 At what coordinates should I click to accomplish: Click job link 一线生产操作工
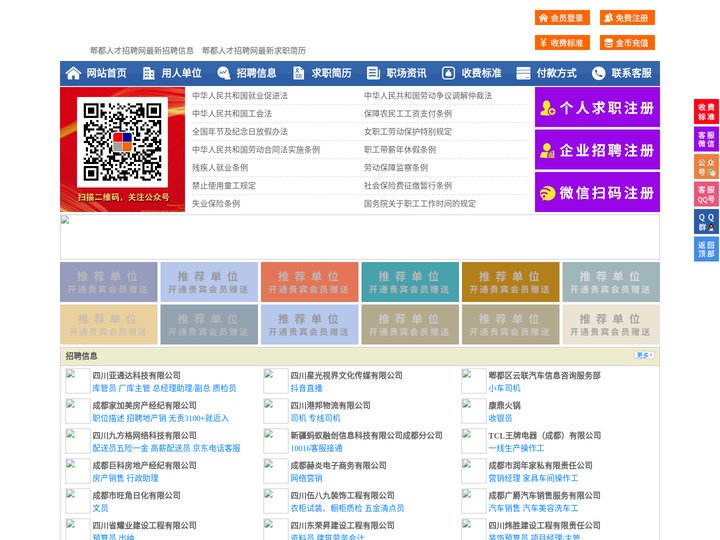pos(516,448)
